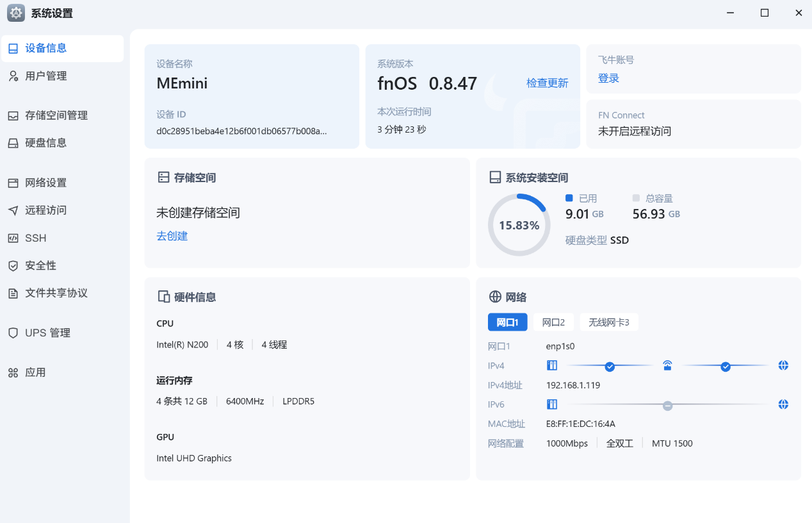This screenshot has height=523, width=812.
Task: Click the truncated device ID text
Action: coord(241,131)
